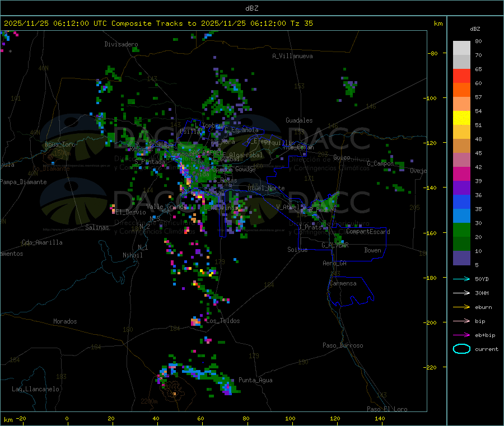Click the Soitue location label

297,250
